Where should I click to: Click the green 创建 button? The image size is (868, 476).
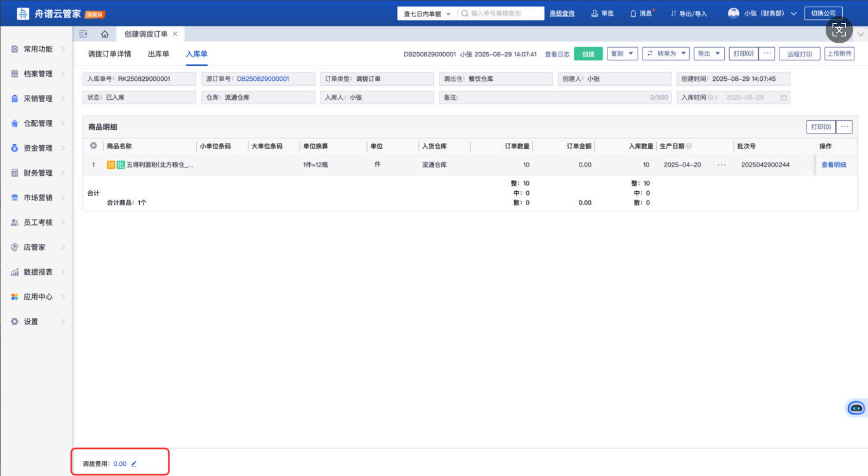588,54
